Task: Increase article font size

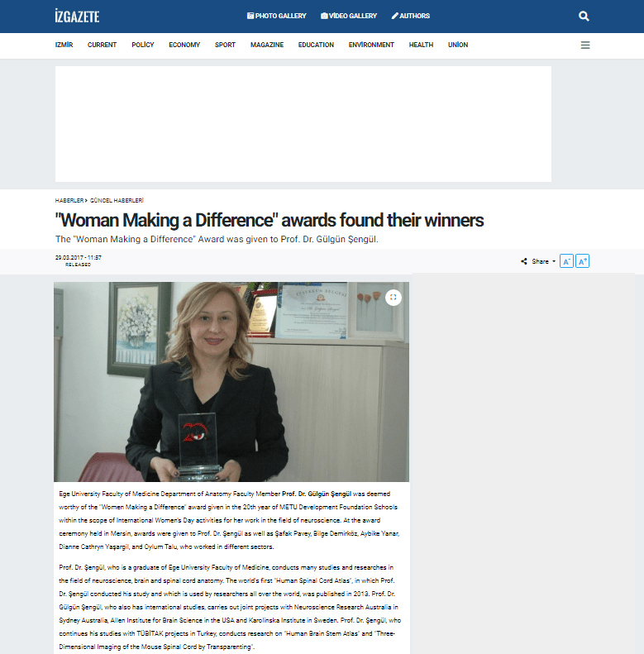Action: click(582, 261)
